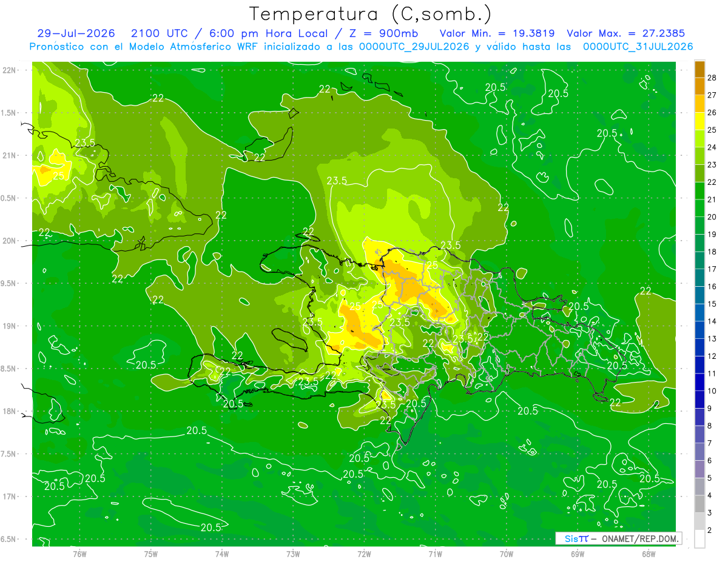
Task: Click the "18N" latitude axis label
Action: click(x=10, y=411)
